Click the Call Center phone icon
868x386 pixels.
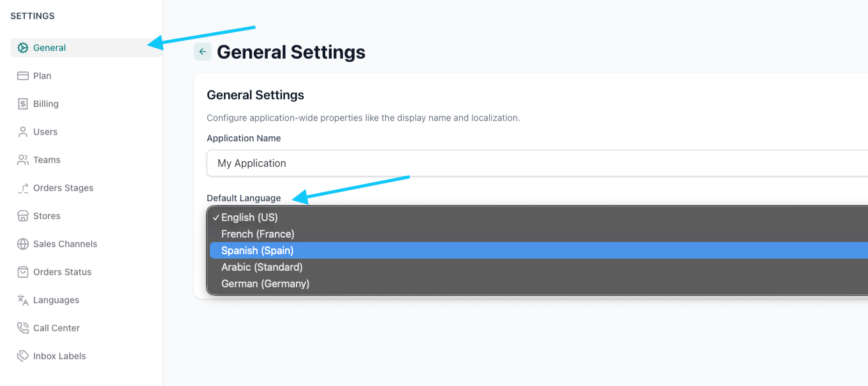pyautogui.click(x=23, y=328)
